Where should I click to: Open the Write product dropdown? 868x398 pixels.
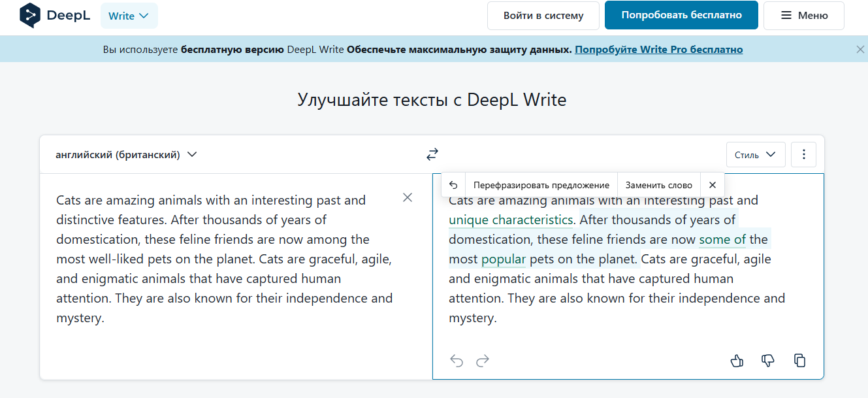[x=129, y=16]
